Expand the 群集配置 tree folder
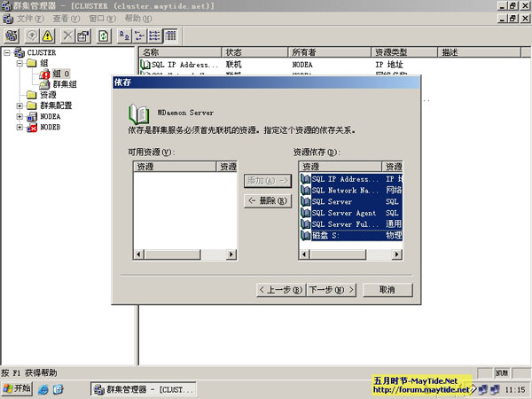Image resolution: width=532 pixels, height=399 pixels. (x=20, y=106)
